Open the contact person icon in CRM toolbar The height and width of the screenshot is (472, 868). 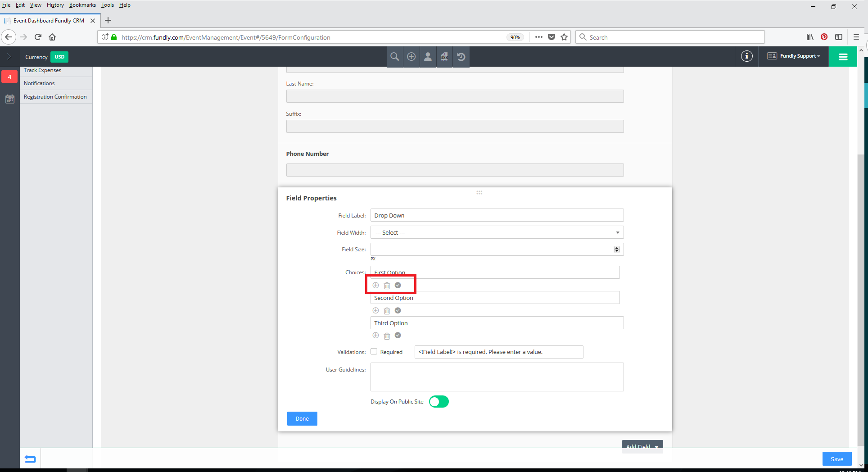[x=428, y=57]
